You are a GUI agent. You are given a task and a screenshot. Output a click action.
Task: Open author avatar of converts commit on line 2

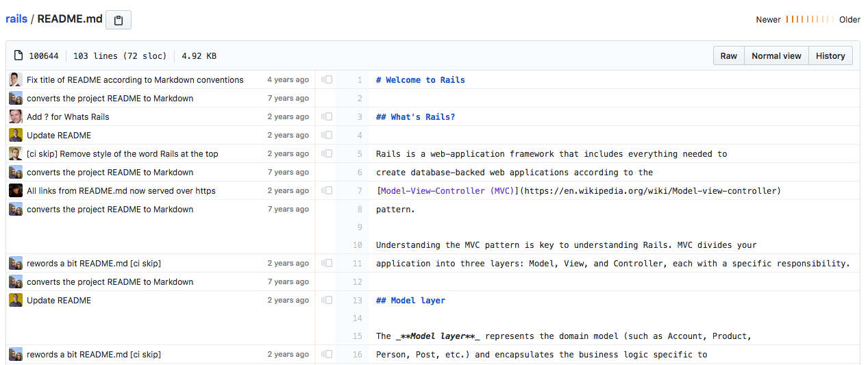coord(15,98)
